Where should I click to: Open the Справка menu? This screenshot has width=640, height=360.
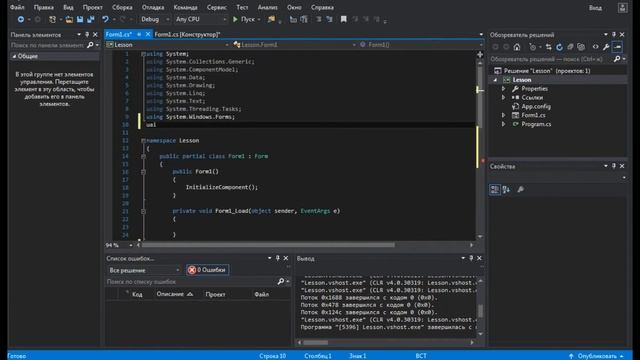322,7
